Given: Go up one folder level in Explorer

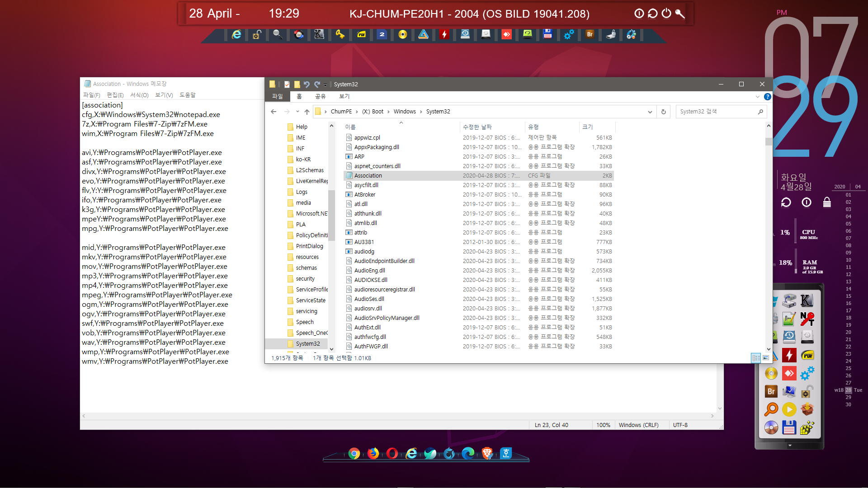Looking at the screenshot, I should point(307,112).
